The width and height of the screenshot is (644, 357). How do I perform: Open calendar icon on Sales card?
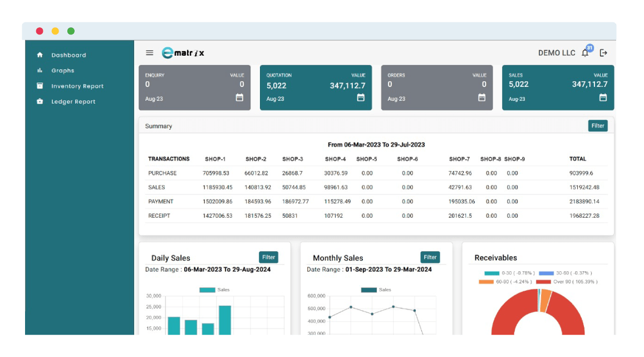click(603, 97)
